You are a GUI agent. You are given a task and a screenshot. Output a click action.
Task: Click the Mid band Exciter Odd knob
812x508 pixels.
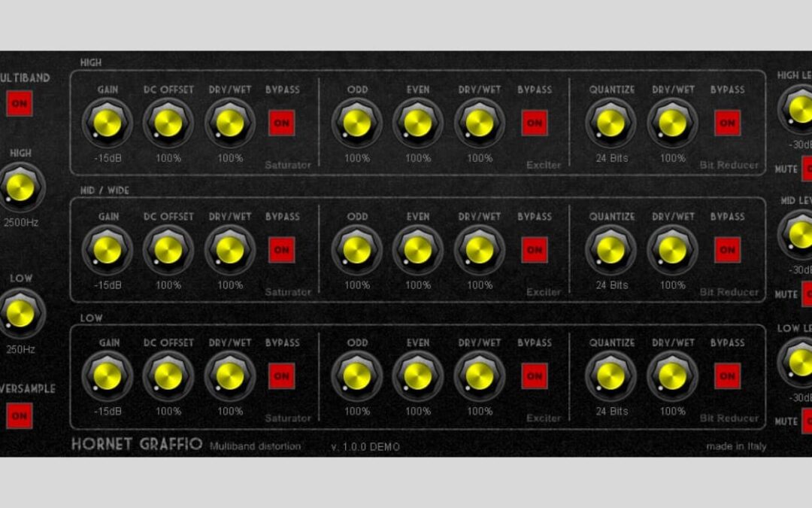point(357,251)
